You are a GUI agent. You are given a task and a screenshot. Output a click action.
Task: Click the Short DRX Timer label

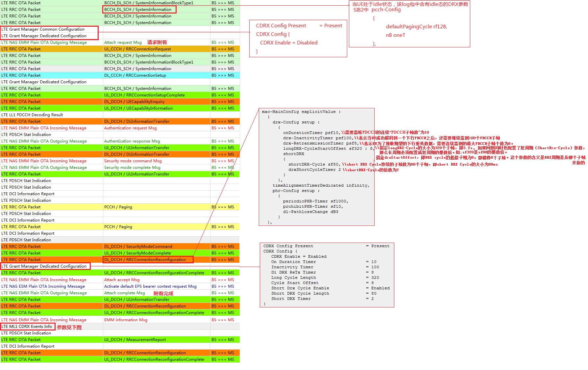(291, 299)
